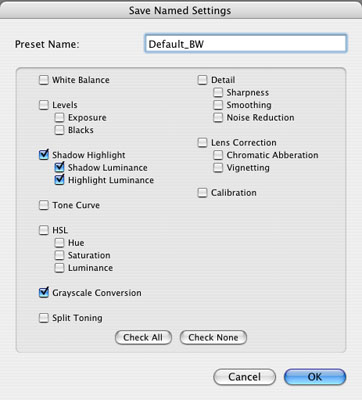362x400 pixels.
Task: Enable the White Balance checkbox
Action: tap(44, 80)
